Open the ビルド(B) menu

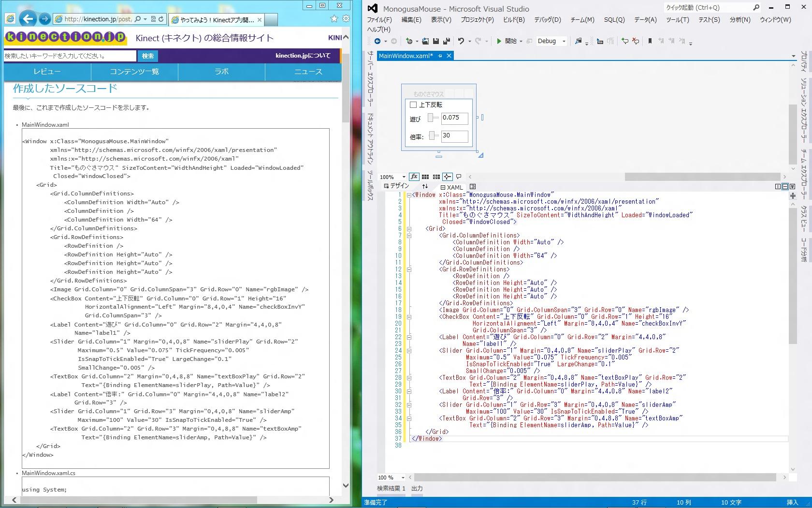[513, 20]
